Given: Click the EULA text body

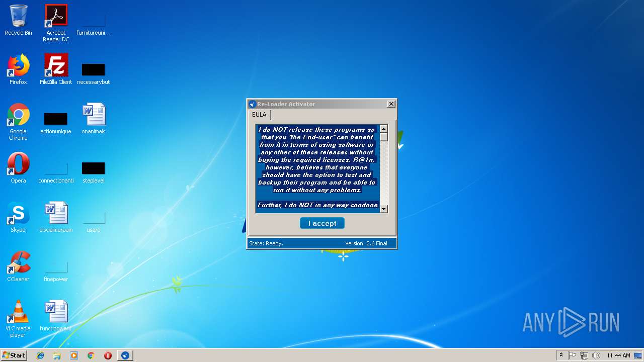Looking at the screenshot, I should pos(317,168).
